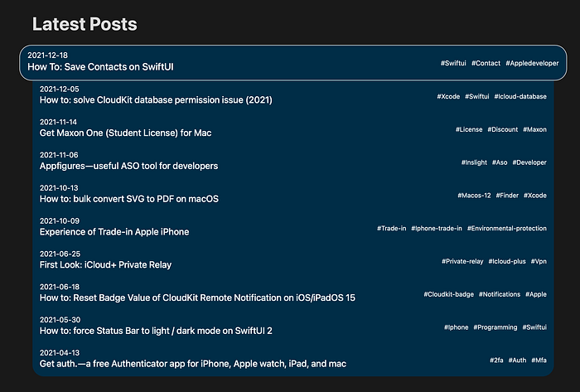The image size is (580, 392).
Task: Open the Get auth. Authenticator app post
Action: [x=192, y=364]
